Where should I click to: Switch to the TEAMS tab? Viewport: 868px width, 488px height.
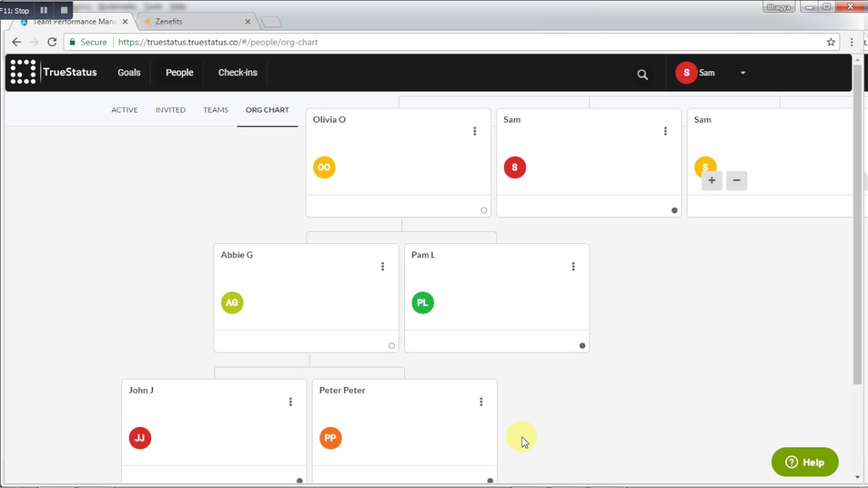pyautogui.click(x=216, y=110)
